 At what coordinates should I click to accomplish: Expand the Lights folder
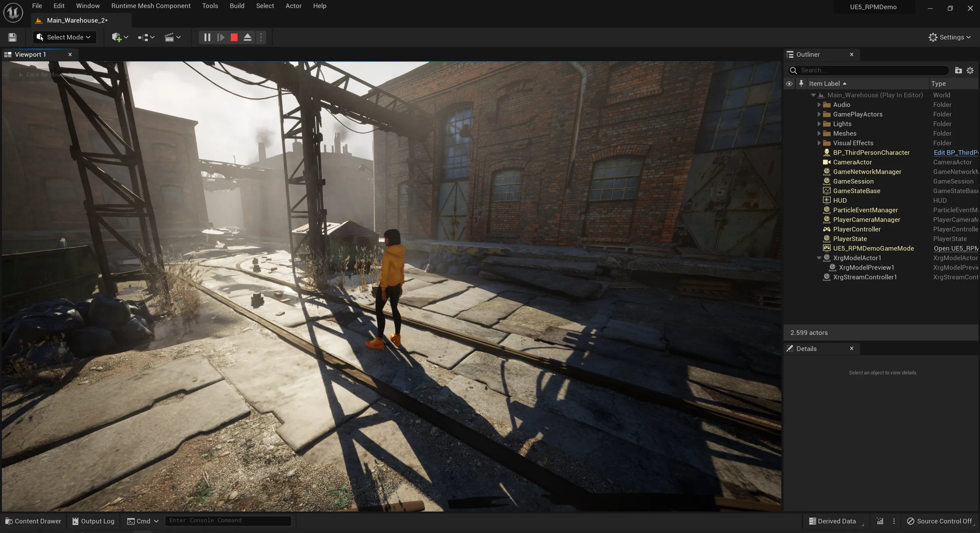pos(819,124)
